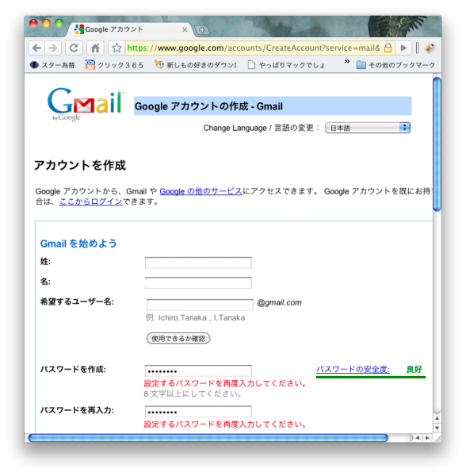Click the パスワードを再入力 field

pos(198,412)
